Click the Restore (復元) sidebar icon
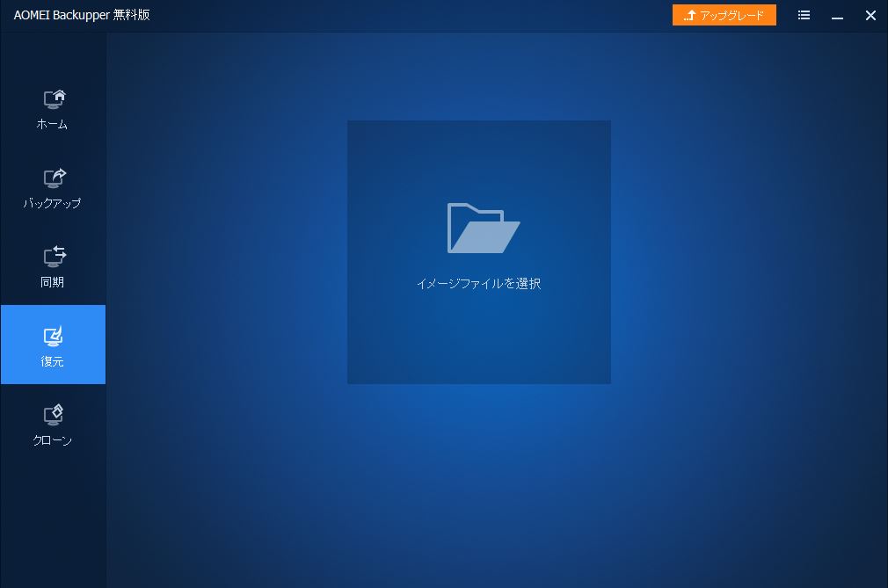The width and height of the screenshot is (888, 588). pos(55,337)
